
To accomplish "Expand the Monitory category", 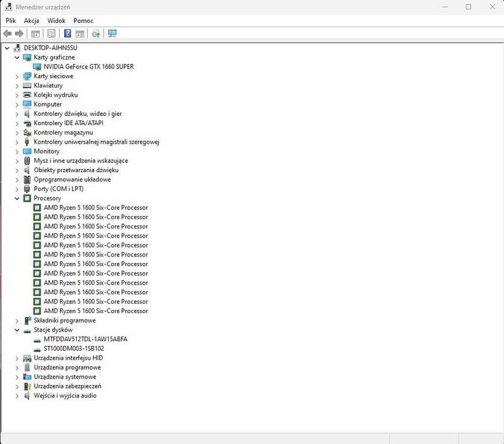I will [x=17, y=152].
